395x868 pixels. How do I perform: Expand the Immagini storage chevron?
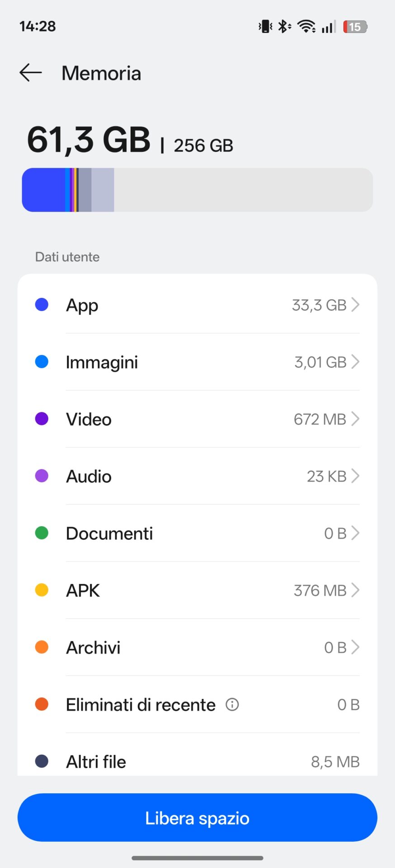pos(356,362)
